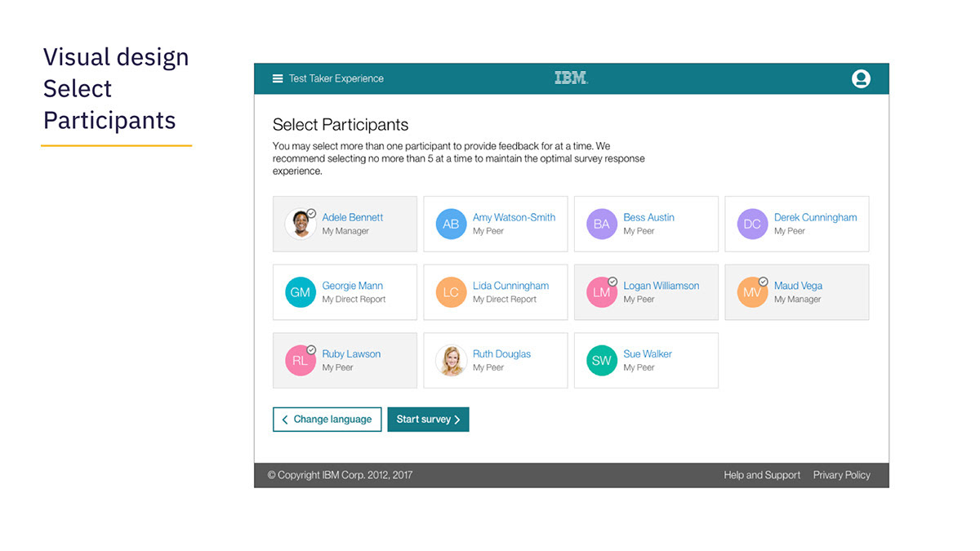
Task: Click the Start survey button
Action: click(x=428, y=419)
